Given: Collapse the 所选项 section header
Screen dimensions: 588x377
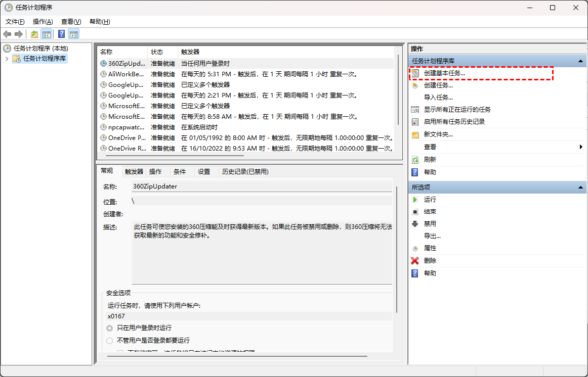Looking at the screenshot, I should [581, 187].
